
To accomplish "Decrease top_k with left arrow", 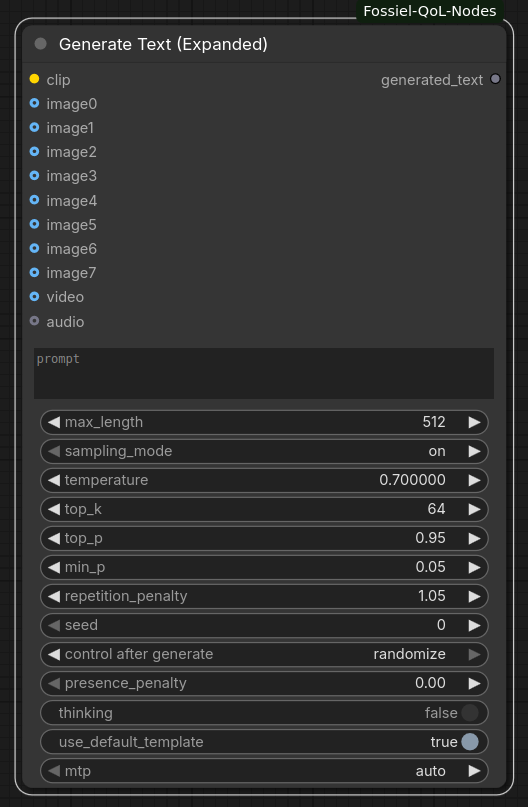I will [x=54, y=509].
